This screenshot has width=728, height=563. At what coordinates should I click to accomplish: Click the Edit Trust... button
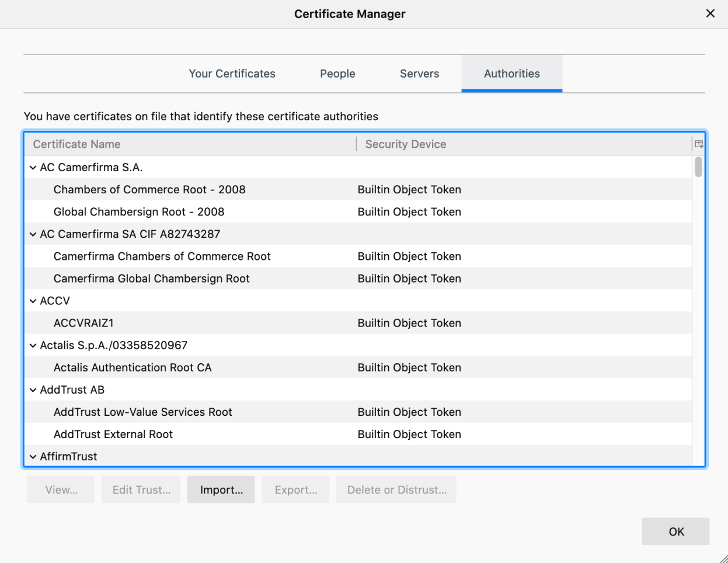pos(141,489)
